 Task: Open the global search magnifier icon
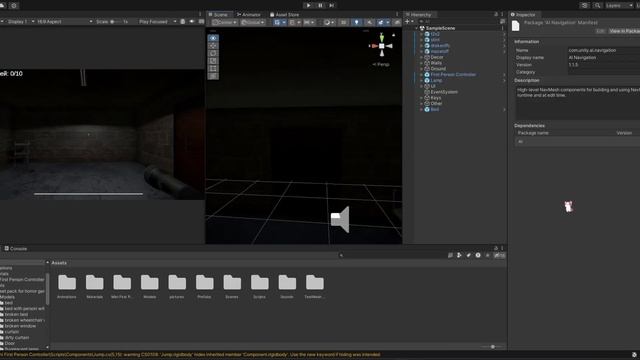[x=598, y=5]
